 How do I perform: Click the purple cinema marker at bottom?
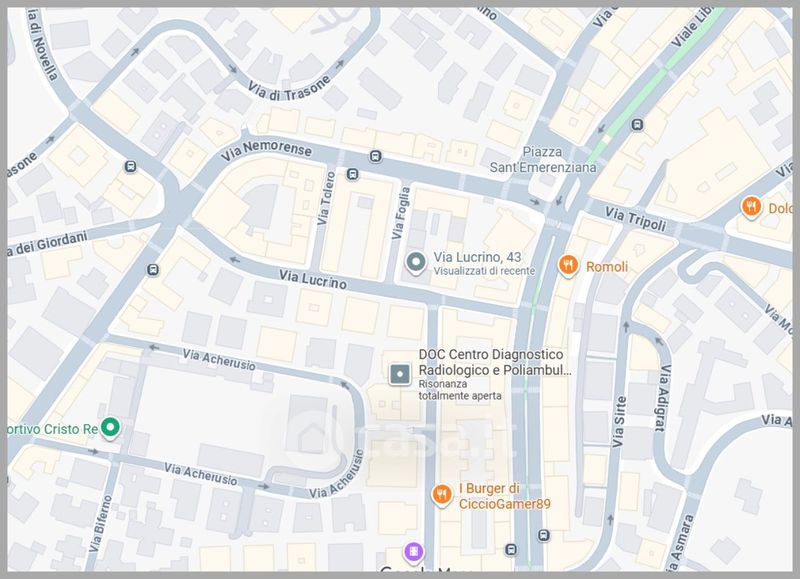(412, 551)
